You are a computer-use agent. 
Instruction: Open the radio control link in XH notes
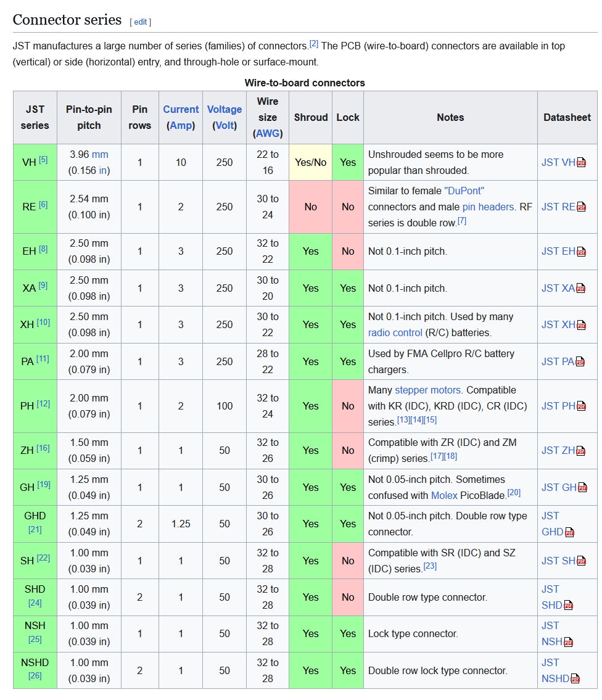click(x=395, y=332)
